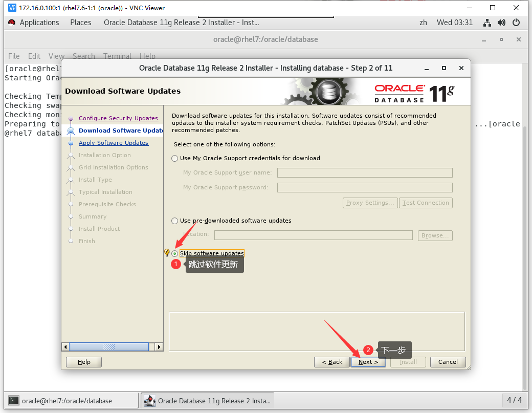Open installer Help
The width and height of the screenshot is (532, 413).
click(x=84, y=362)
